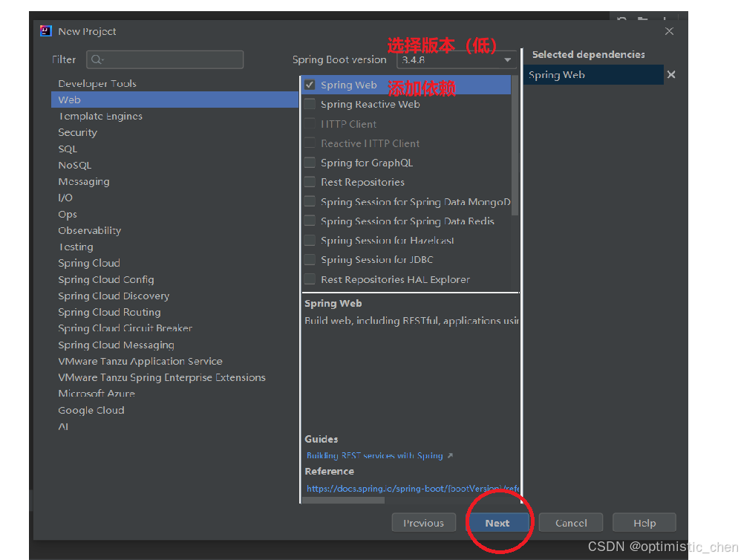Select the Developer Tools category
741x560 pixels.
coord(97,84)
